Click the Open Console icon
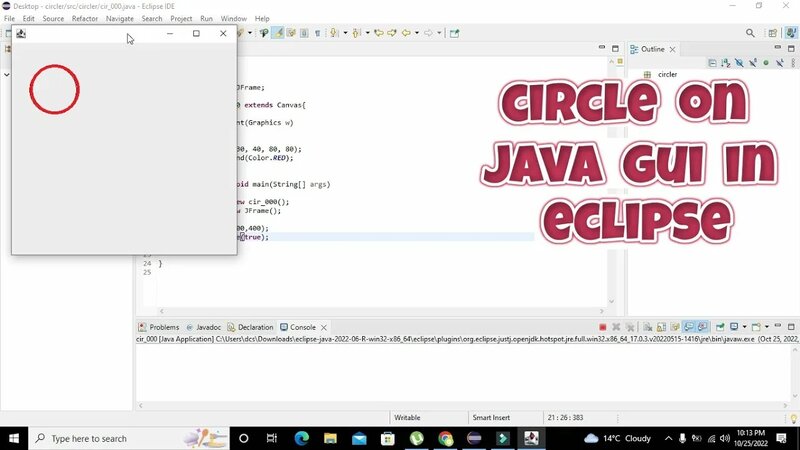800x450 pixels. (x=756, y=327)
